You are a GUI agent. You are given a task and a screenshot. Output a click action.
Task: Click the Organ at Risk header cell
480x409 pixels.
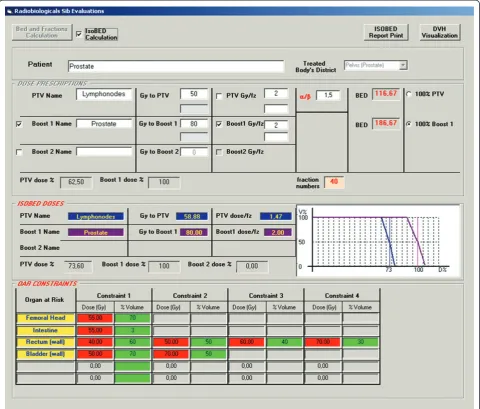pos(46,300)
